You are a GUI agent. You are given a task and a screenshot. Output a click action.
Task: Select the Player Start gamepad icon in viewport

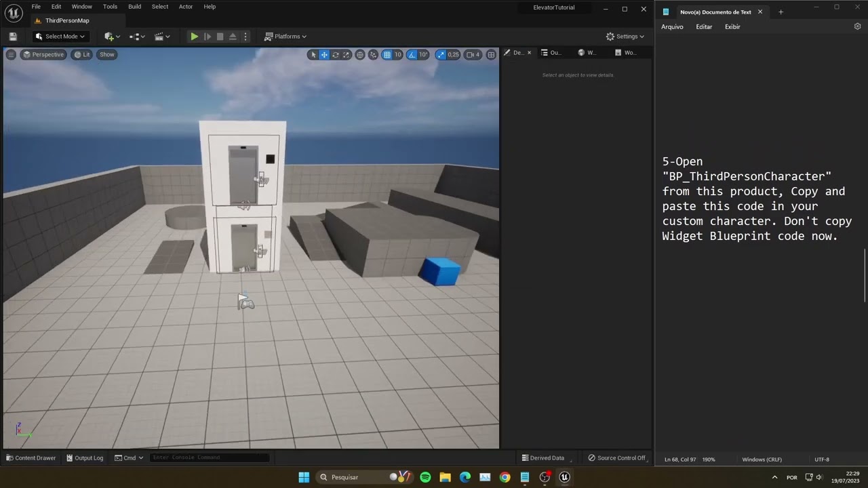tap(246, 302)
